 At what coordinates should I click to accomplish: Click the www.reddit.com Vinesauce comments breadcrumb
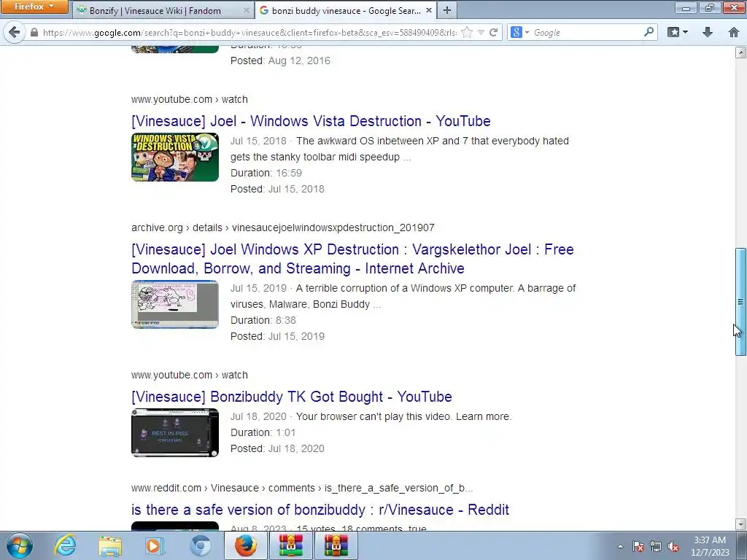[x=302, y=488]
